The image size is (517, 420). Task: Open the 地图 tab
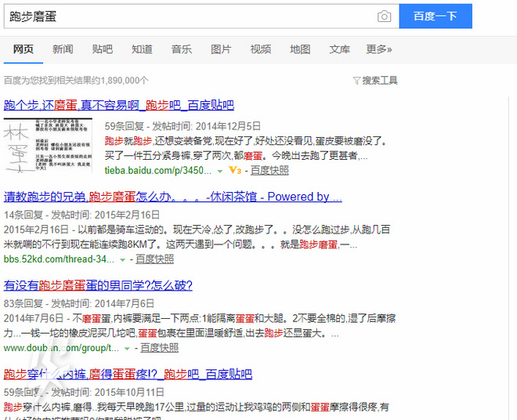[x=300, y=49]
